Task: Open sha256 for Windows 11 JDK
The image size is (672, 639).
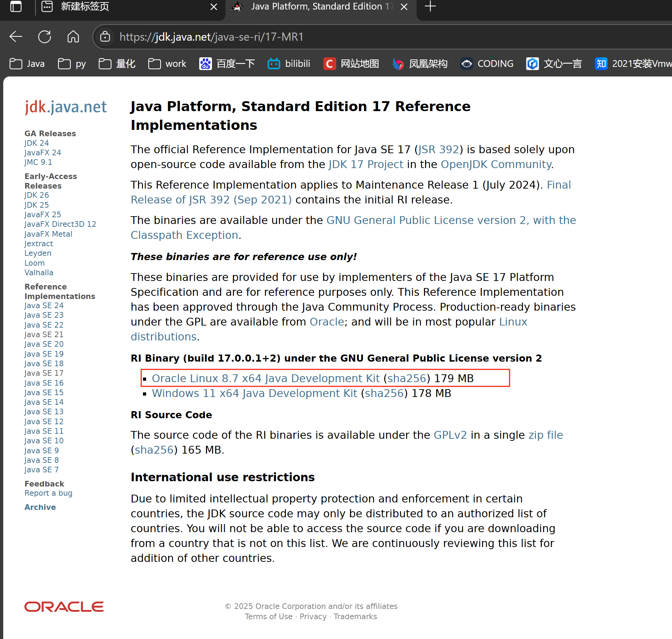Action: [384, 393]
